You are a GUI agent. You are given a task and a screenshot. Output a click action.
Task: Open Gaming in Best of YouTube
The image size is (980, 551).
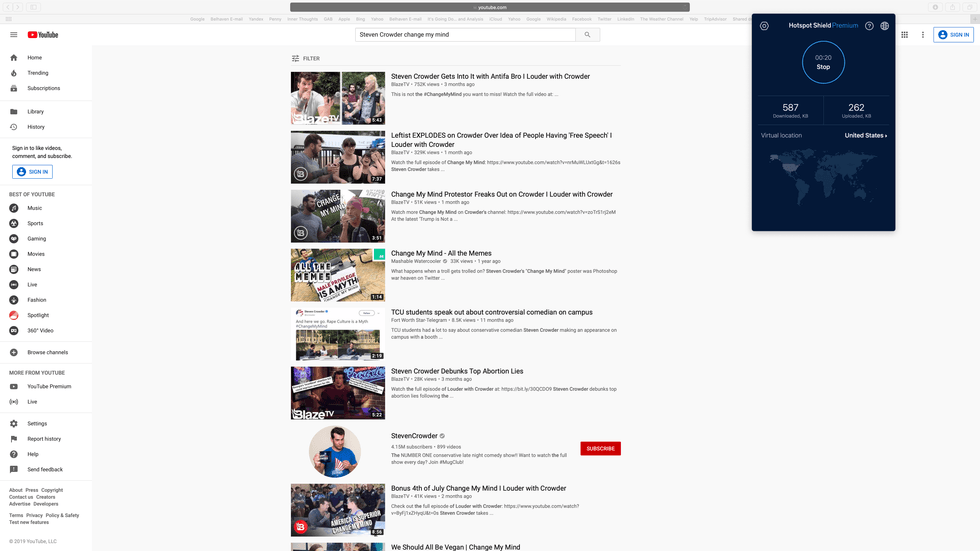36,239
